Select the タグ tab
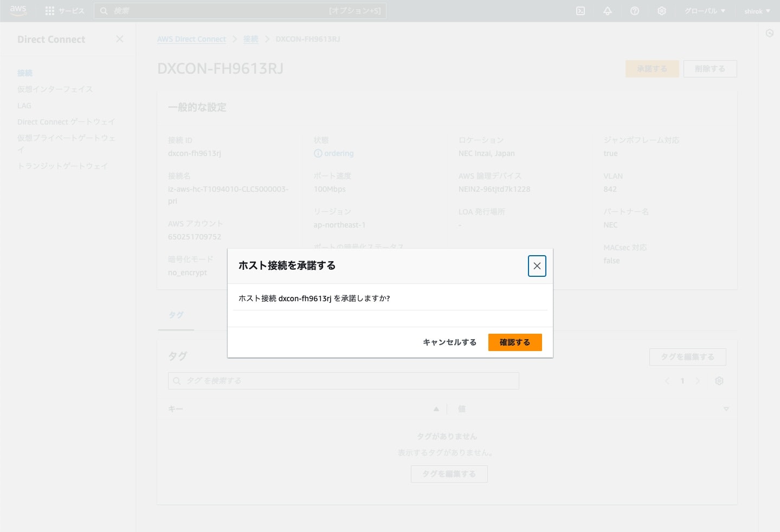The width and height of the screenshot is (780, 532). pos(176,315)
